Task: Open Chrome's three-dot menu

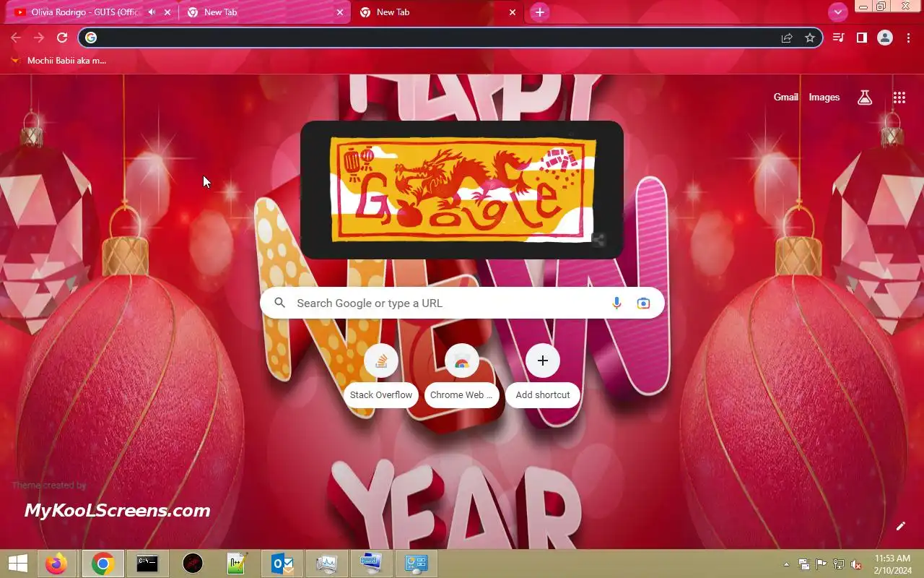Action: (908, 38)
